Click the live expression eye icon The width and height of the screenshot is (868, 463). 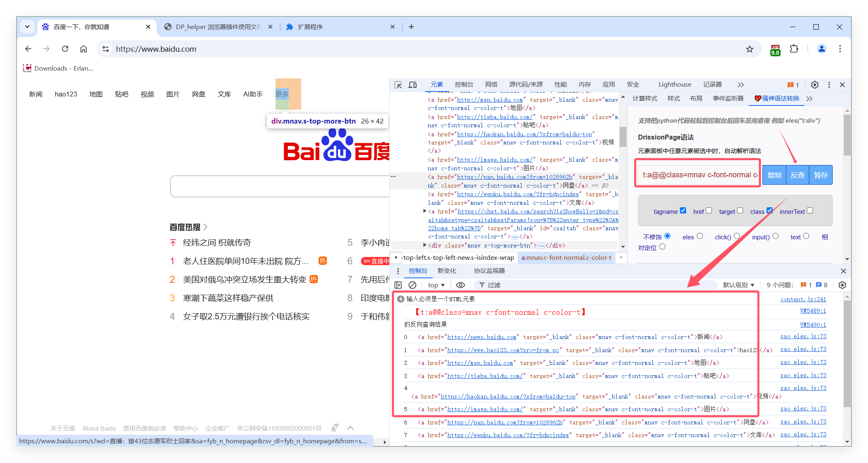[461, 285]
